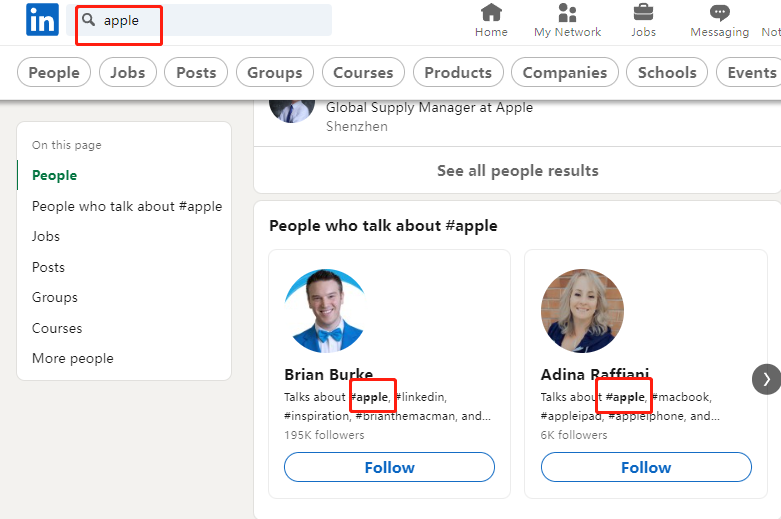Viewport: 781px width, 519px height.
Task: Jump to "People who talk about #apple" in sidebar
Action: tap(127, 206)
